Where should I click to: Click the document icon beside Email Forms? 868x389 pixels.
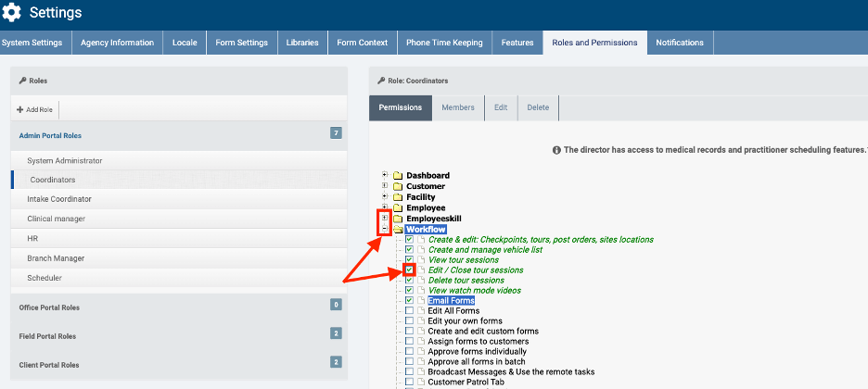point(421,301)
